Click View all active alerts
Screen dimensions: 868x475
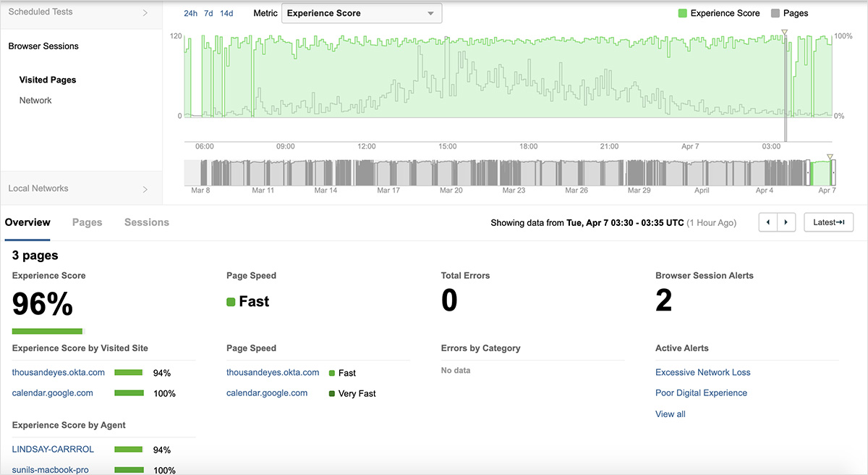coord(670,414)
